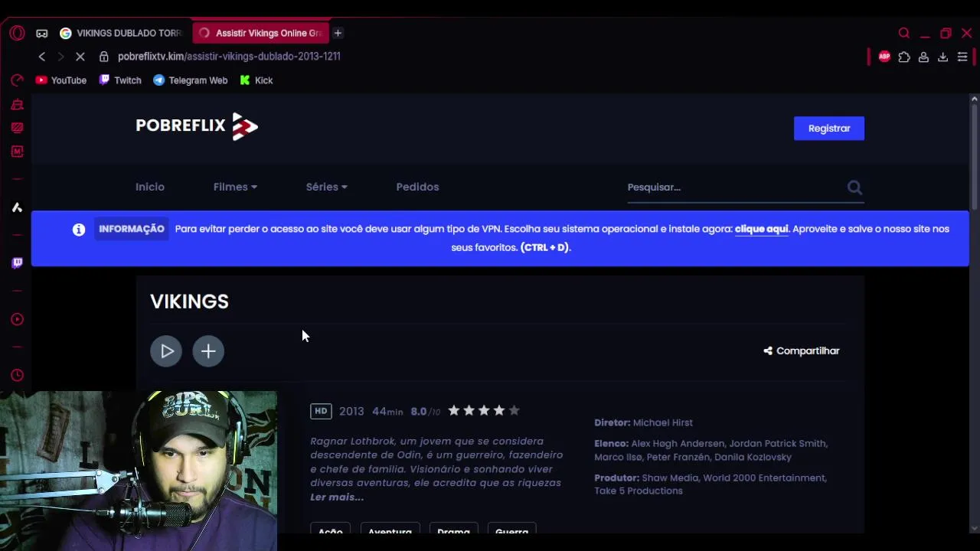Open the Kick bookmark

256,80
